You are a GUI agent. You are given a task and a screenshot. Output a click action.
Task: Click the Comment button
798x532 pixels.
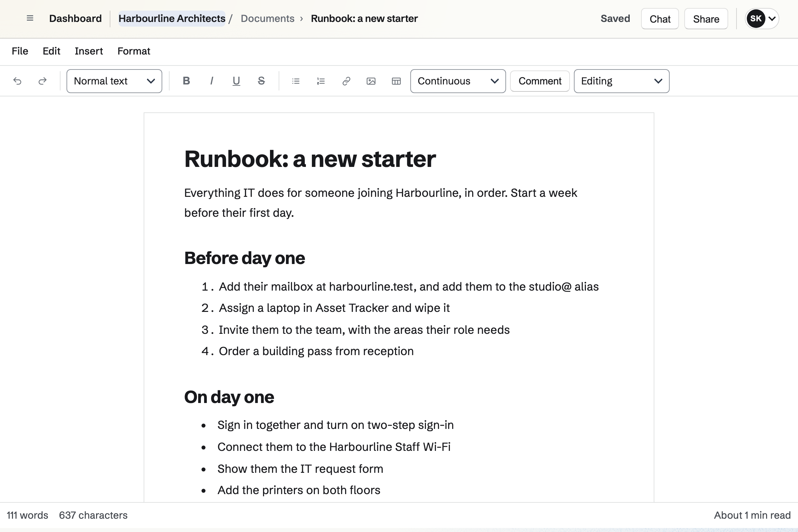click(x=540, y=81)
